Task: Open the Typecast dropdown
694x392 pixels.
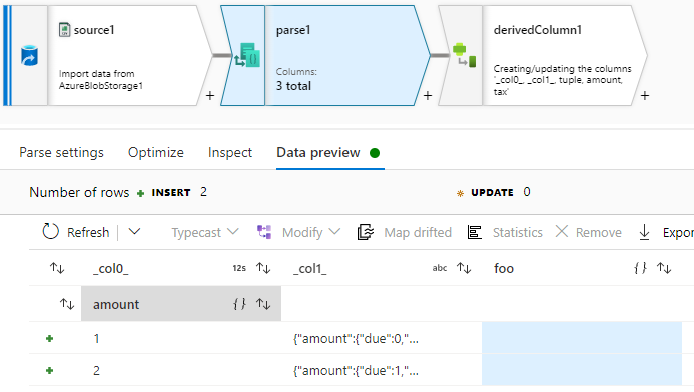Action: coord(205,232)
